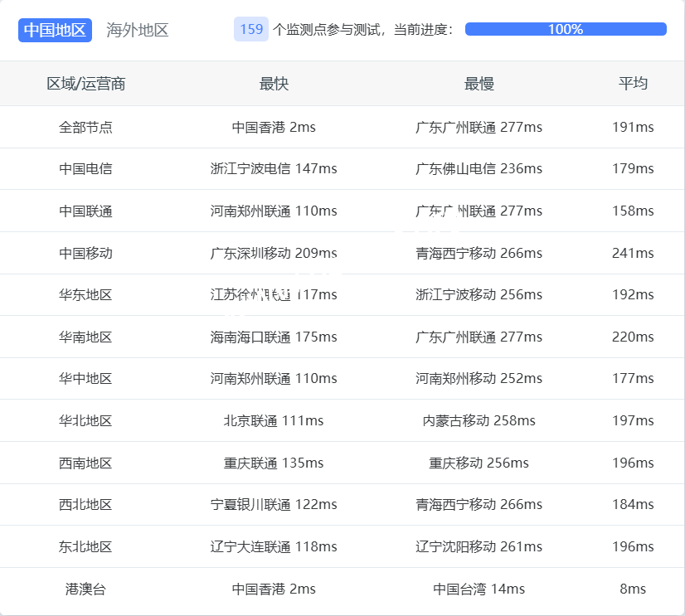The height and width of the screenshot is (616, 685).
Task: Sort by the 最慢 column header
Action: click(x=479, y=84)
